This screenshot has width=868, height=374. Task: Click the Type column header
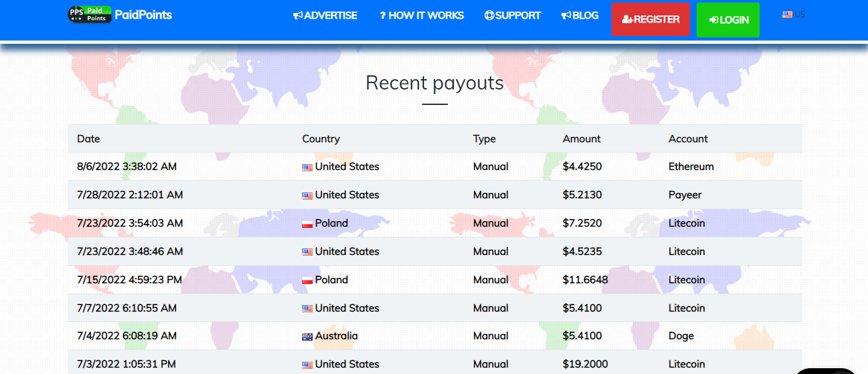[485, 138]
